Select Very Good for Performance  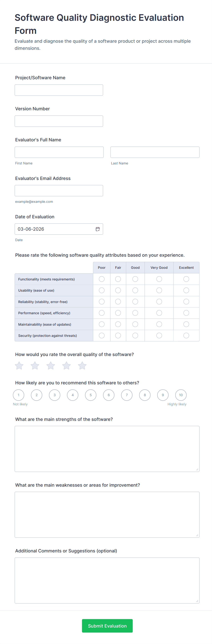(x=159, y=313)
